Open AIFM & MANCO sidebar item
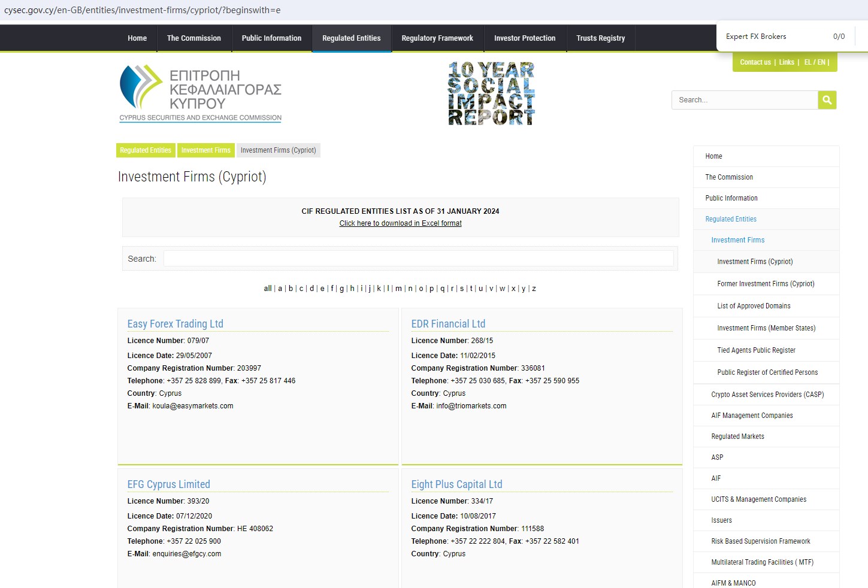Screen dimensions: 868x588 click(766, 581)
